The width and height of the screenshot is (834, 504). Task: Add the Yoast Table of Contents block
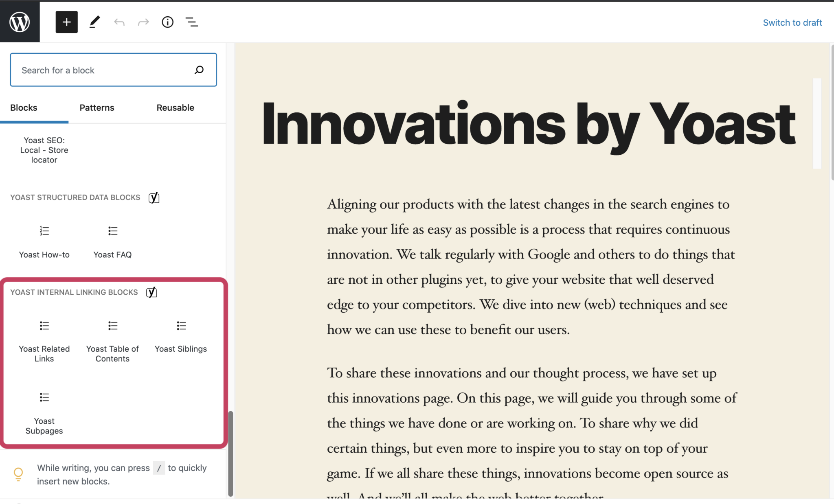112,336
